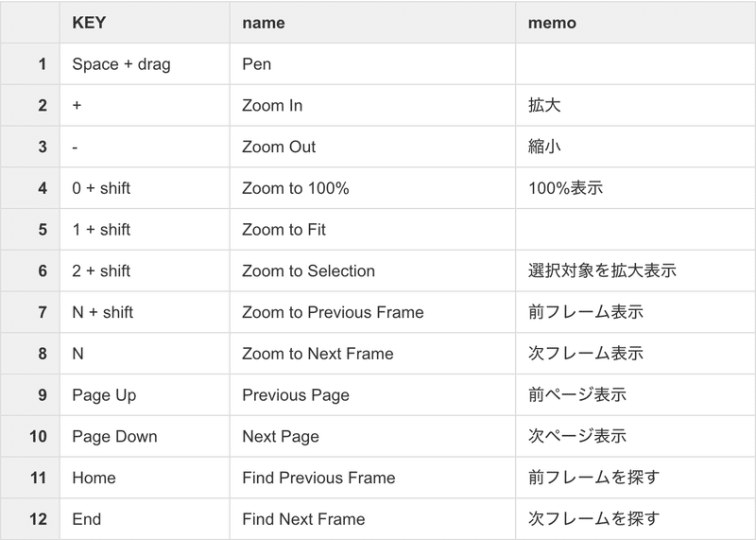Select the 'Find Next Frame' cell
The height and width of the screenshot is (540, 756).
pos(372,519)
